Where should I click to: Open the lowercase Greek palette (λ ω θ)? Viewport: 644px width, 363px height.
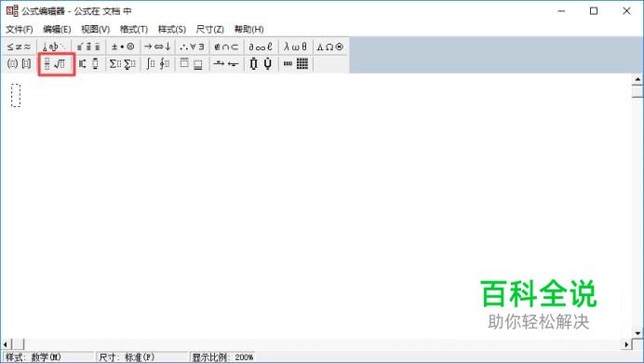coord(295,47)
